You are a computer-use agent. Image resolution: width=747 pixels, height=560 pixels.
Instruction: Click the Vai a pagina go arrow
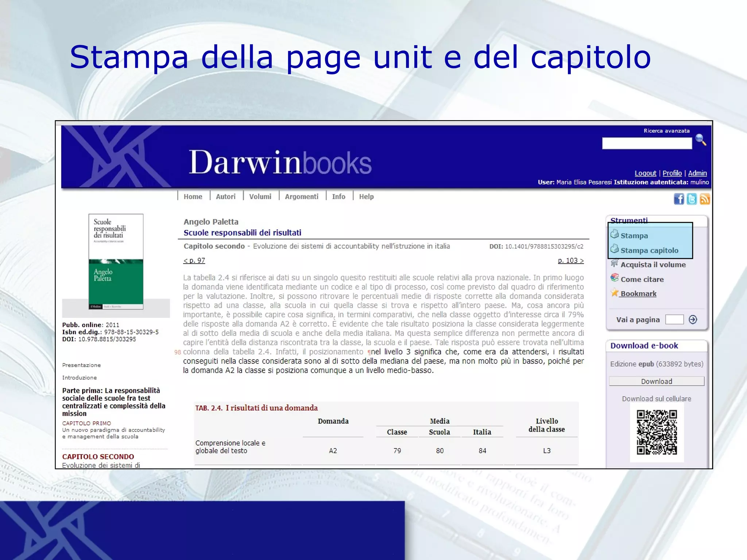tap(693, 320)
